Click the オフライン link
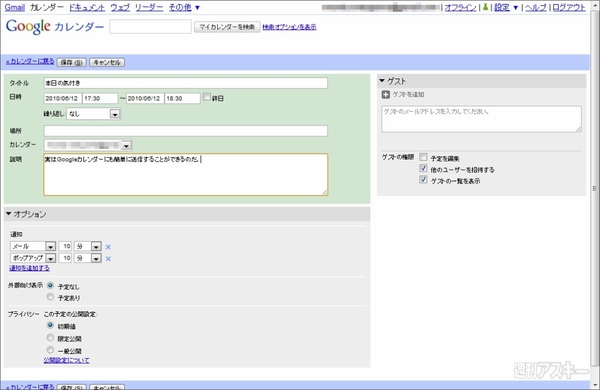Viewport: 600px width, 390px height. pos(460,7)
